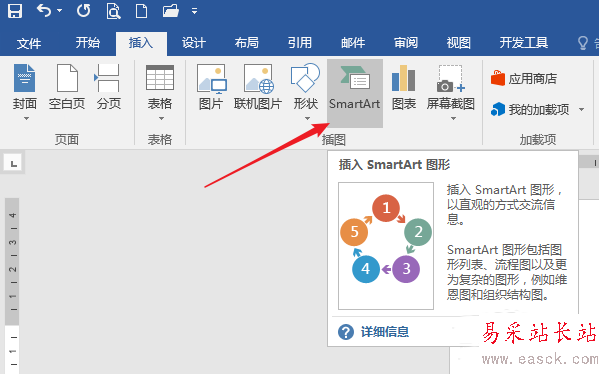Click the Undo arrow icon

44,11
